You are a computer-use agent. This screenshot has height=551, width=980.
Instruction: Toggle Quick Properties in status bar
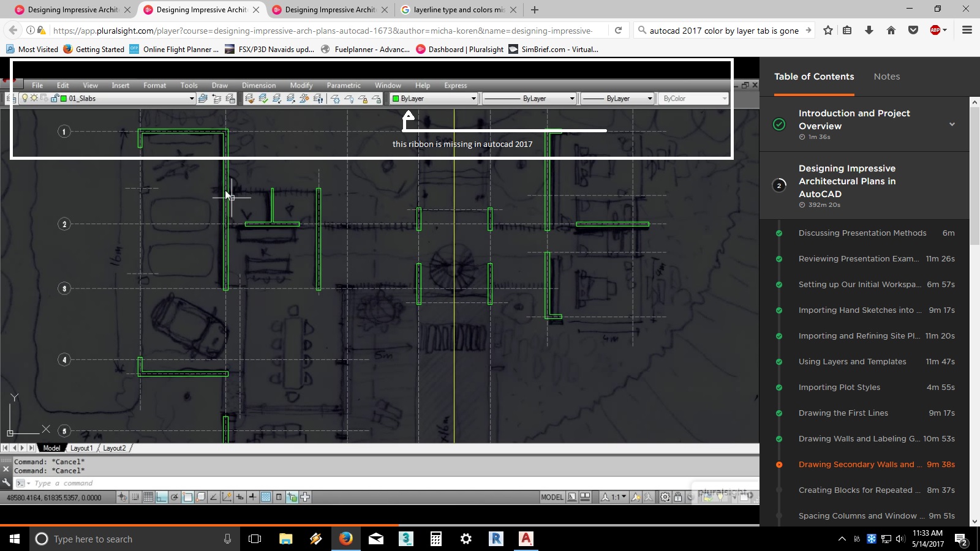point(279,497)
